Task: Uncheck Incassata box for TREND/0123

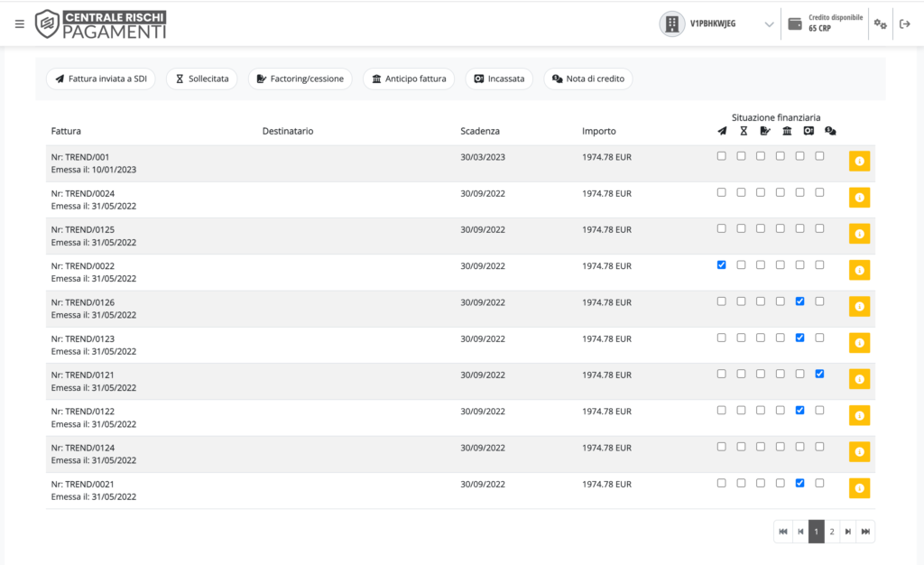Action: pos(799,338)
